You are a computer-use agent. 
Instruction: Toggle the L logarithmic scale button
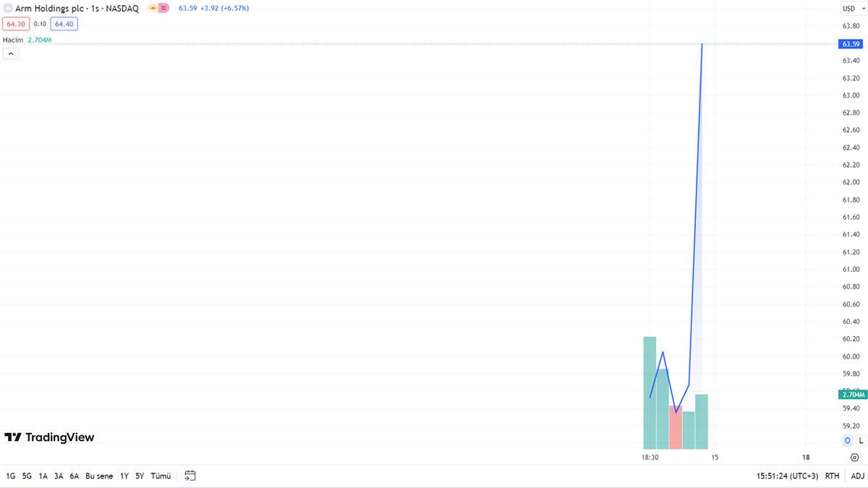pos(861,441)
